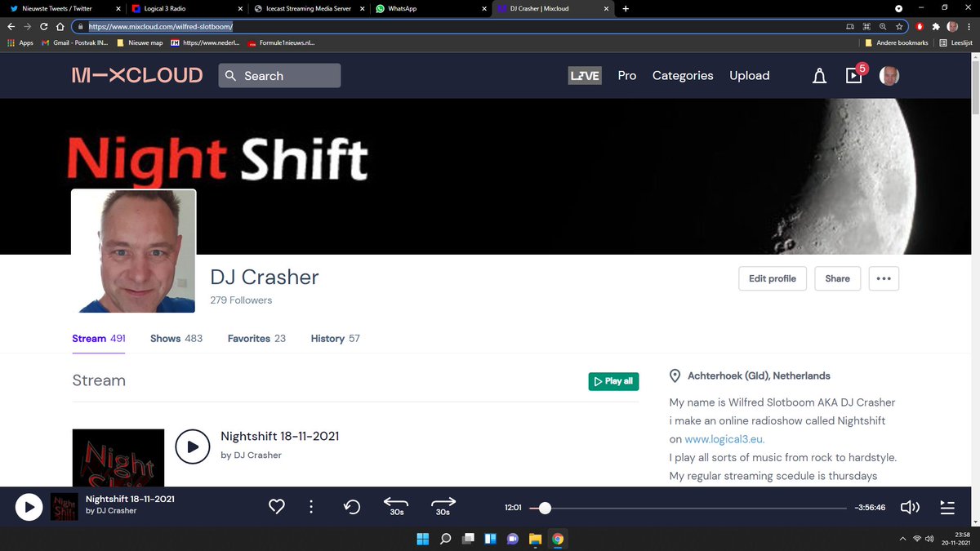
Task: Mute audio via the speaker icon
Action: [909, 506]
